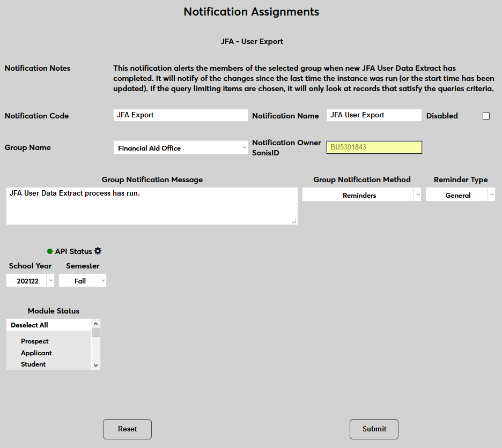Click the Notification Notes label
502x448 pixels.
click(38, 68)
